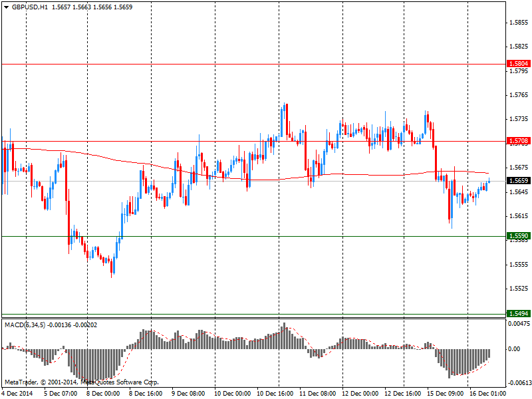Click the 1.5735 price scale value
Image resolution: width=532 pixels, height=399 pixels.
tap(519, 119)
